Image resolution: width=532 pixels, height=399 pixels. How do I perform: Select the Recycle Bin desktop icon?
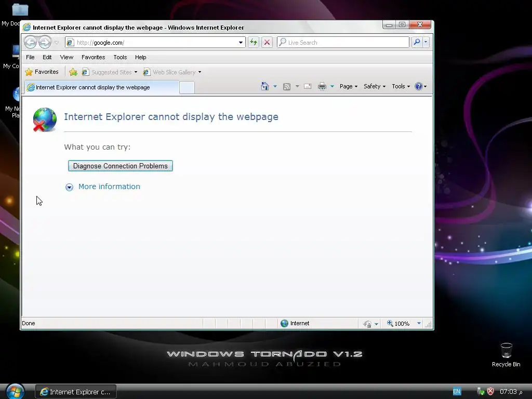(506, 354)
